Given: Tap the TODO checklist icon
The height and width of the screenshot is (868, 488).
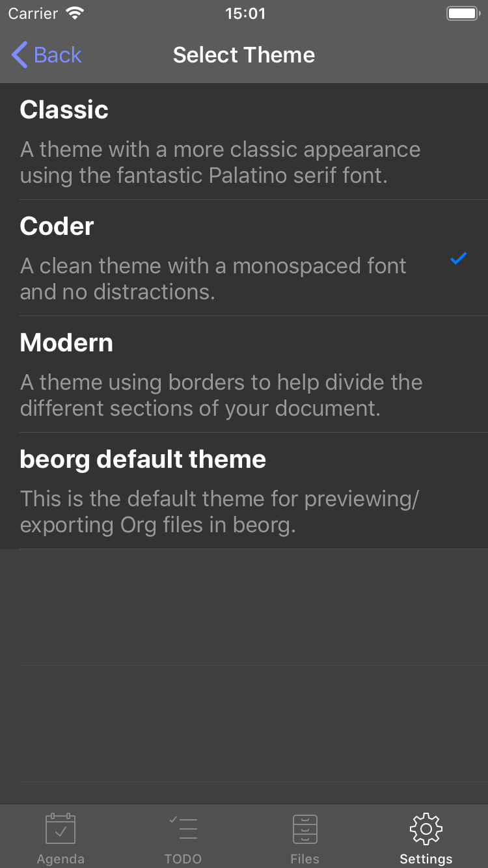Looking at the screenshot, I should [x=183, y=828].
